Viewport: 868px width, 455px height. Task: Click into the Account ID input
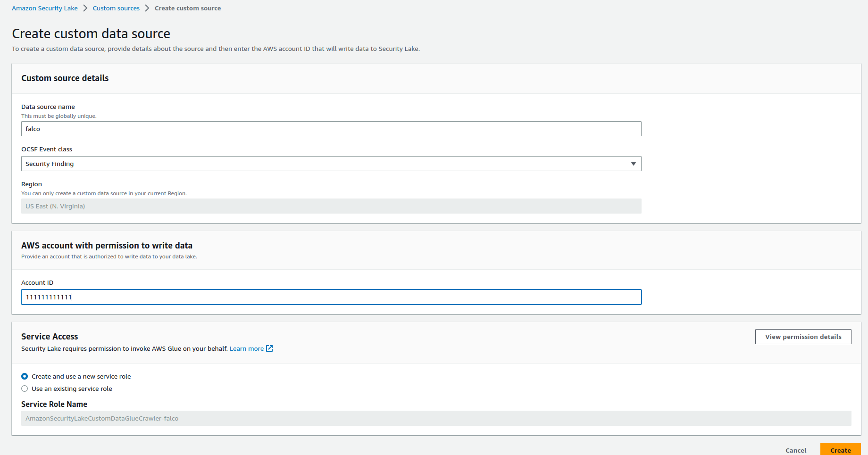coord(331,297)
